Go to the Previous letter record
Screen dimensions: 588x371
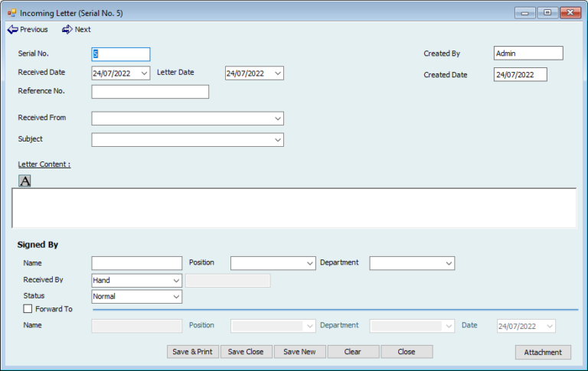[x=28, y=30]
